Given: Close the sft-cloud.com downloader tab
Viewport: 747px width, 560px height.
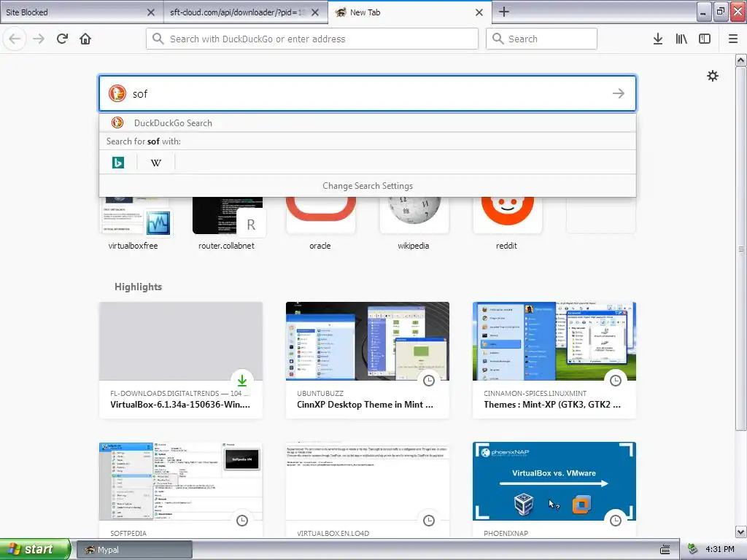Looking at the screenshot, I should click(x=315, y=12).
